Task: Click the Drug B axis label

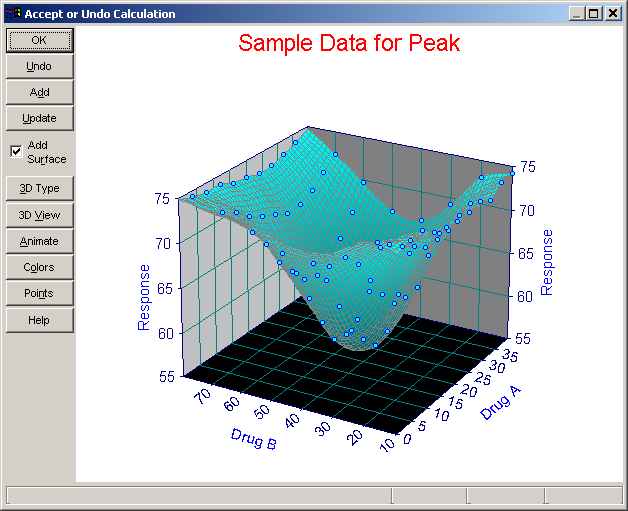Action: click(254, 439)
